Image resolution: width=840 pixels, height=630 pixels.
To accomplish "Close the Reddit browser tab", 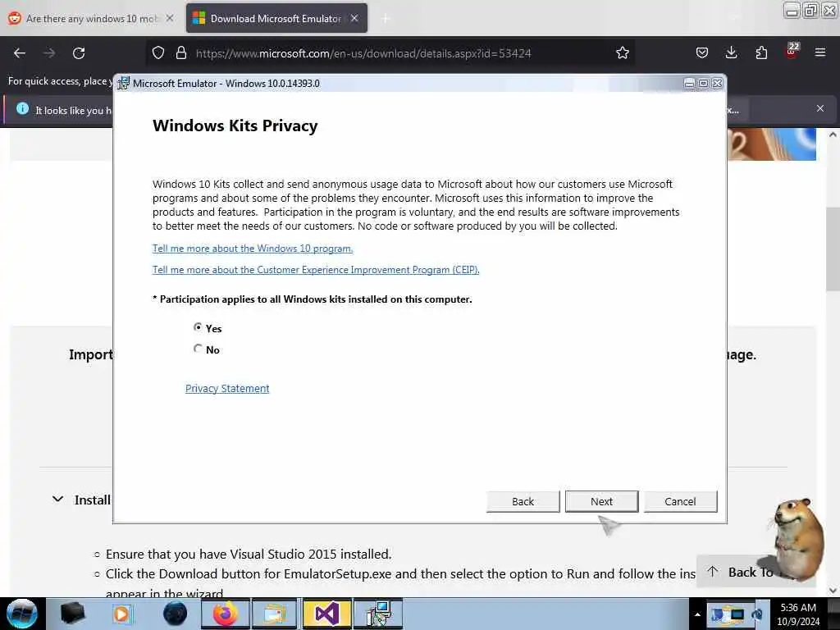I will click(169, 18).
